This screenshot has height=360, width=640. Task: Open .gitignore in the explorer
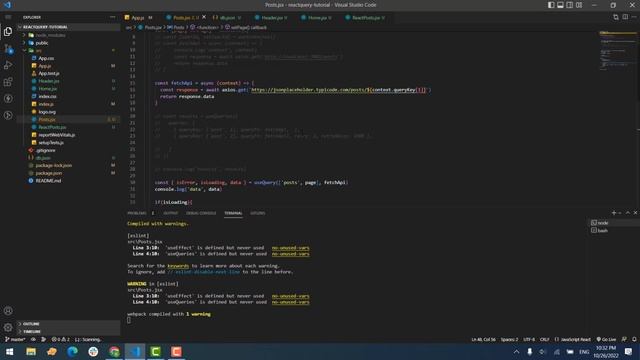point(45,150)
